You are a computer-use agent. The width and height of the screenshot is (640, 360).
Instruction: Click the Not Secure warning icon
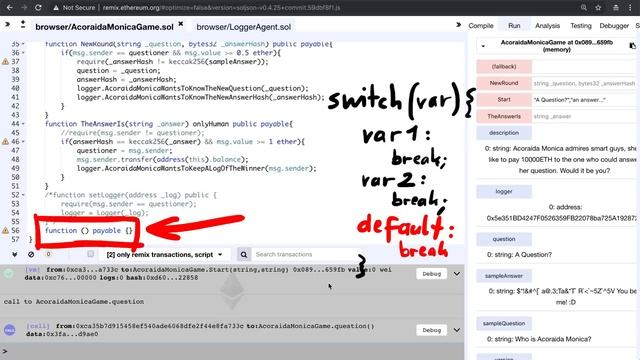click(x=56, y=8)
